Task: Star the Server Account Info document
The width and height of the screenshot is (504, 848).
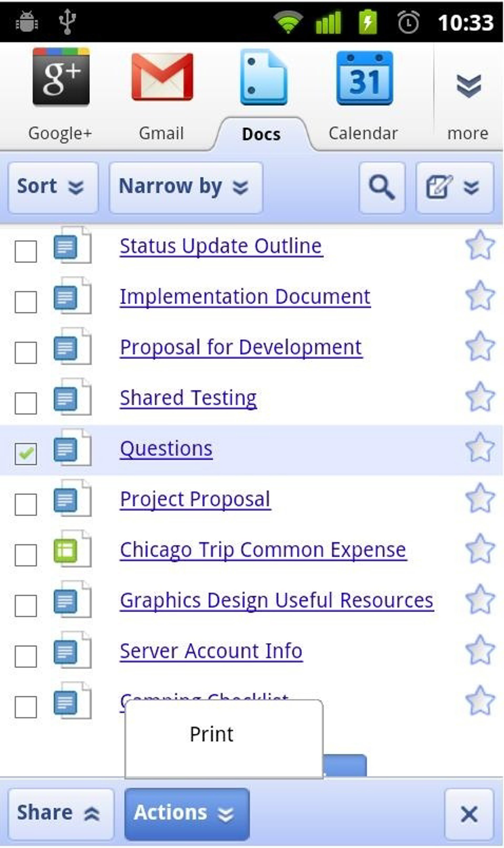Action: tap(480, 650)
